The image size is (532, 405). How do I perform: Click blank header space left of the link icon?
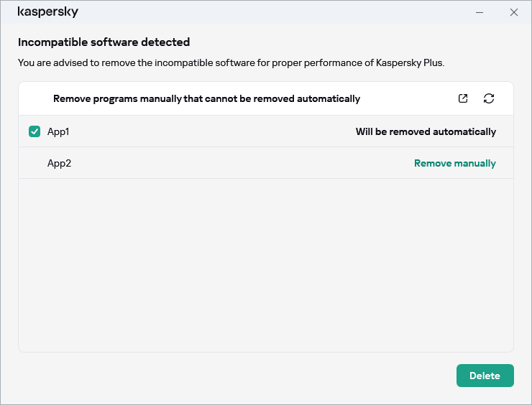410,98
